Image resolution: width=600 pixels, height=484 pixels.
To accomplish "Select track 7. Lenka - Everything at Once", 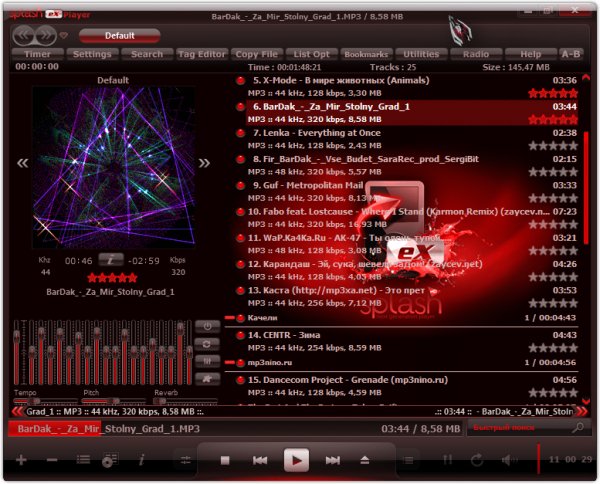I will [x=411, y=139].
